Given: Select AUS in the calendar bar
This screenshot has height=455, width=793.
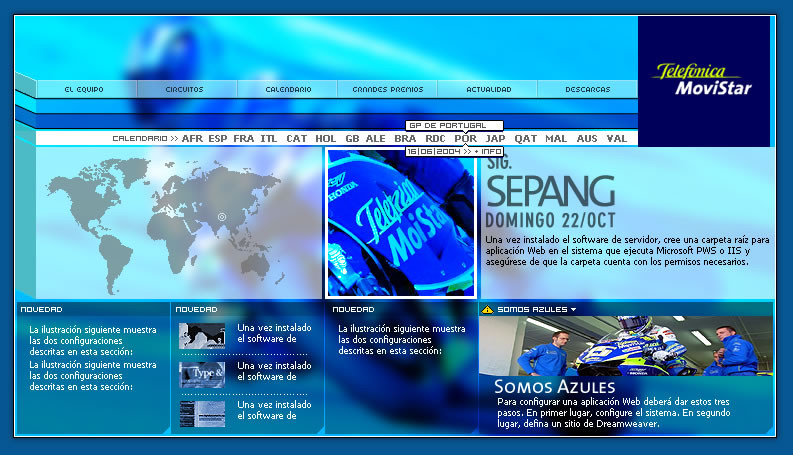Looking at the screenshot, I should pyautogui.click(x=587, y=139).
